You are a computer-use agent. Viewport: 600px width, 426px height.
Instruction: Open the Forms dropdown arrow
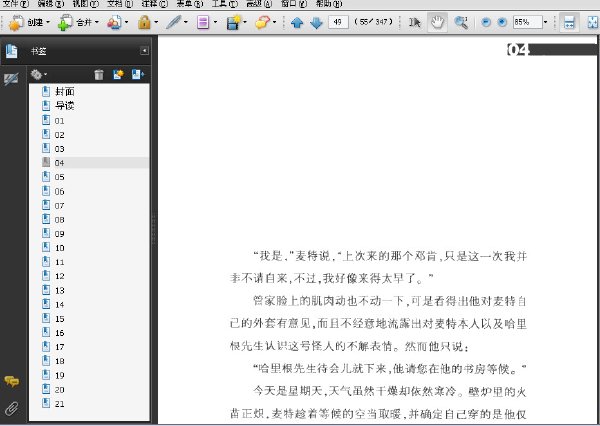coord(215,23)
